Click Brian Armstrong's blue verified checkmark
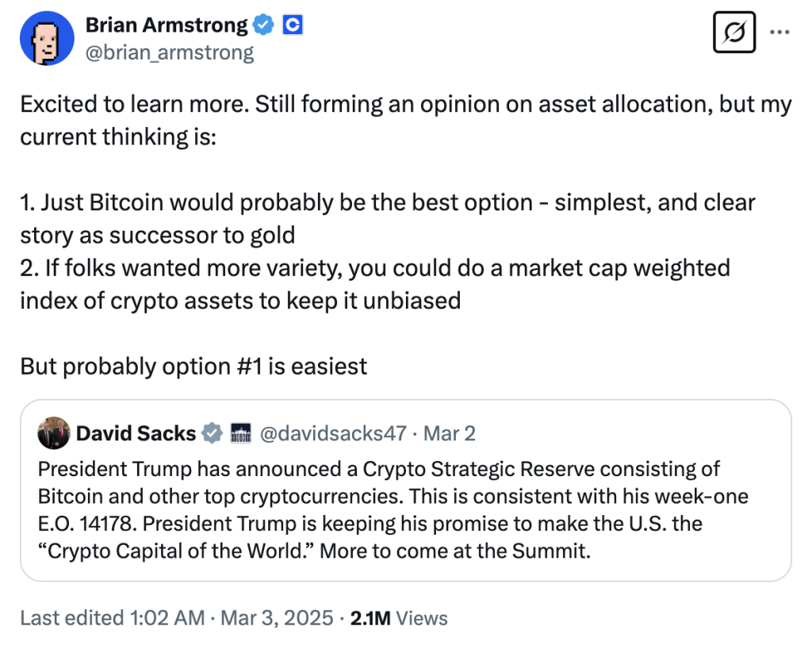812x653 pixels. click(263, 25)
